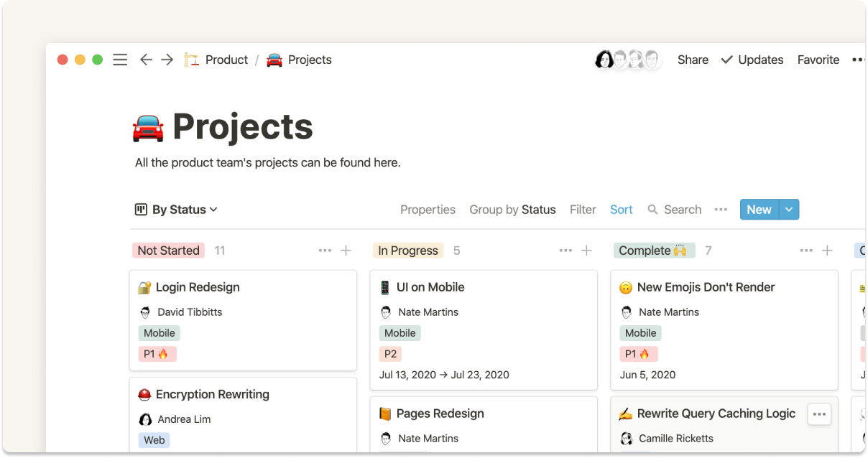The height and width of the screenshot is (458, 868).
Task: Go forward with the right arrow
Action: (167, 60)
